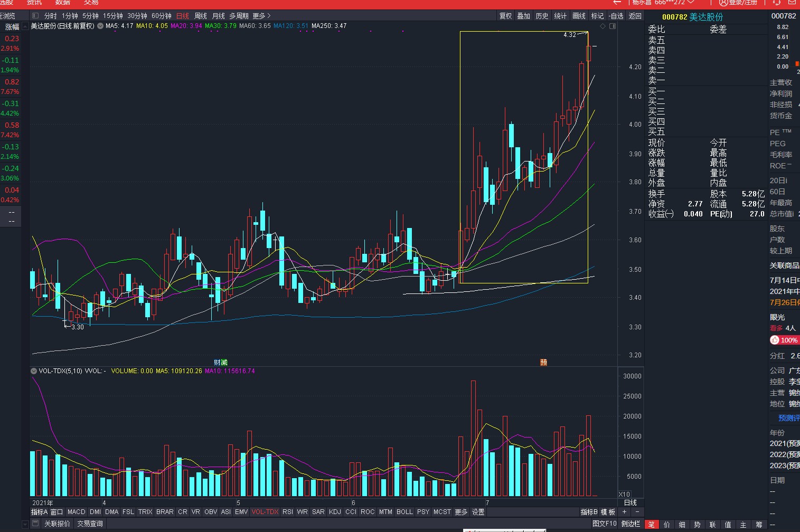Click the round dropdown icon after 美达股份(日线.前复权)
Viewport: 800px width, 532px height.
(100, 26)
